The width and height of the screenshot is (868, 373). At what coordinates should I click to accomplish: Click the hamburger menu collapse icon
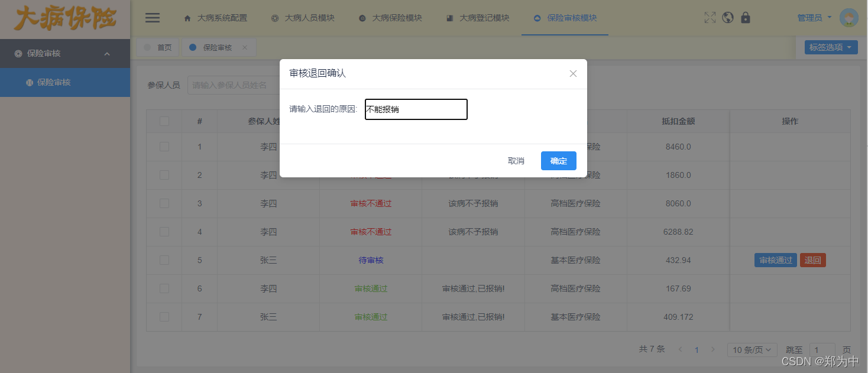152,18
